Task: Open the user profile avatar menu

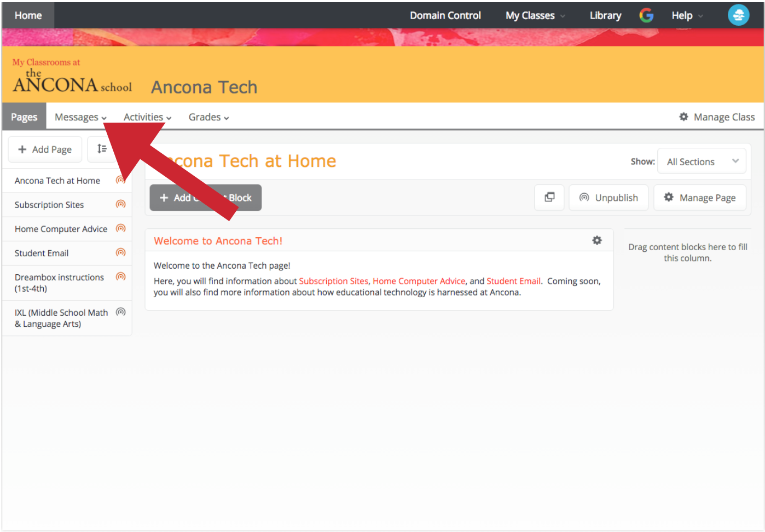Action: 738,15
